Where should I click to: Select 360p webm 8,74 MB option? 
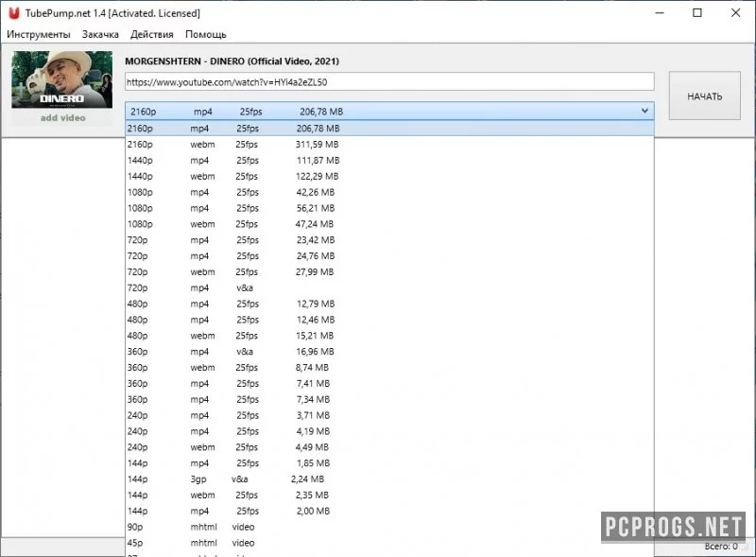tap(389, 367)
